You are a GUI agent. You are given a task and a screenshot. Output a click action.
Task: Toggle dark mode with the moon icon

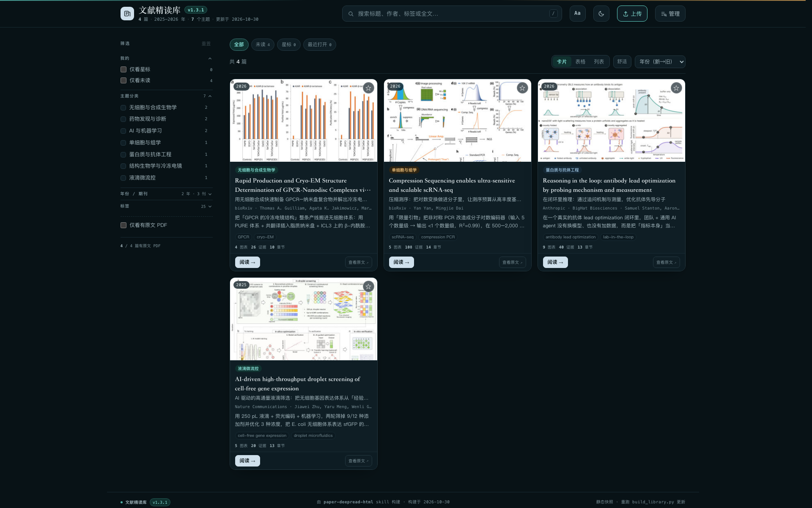[601, 14]
